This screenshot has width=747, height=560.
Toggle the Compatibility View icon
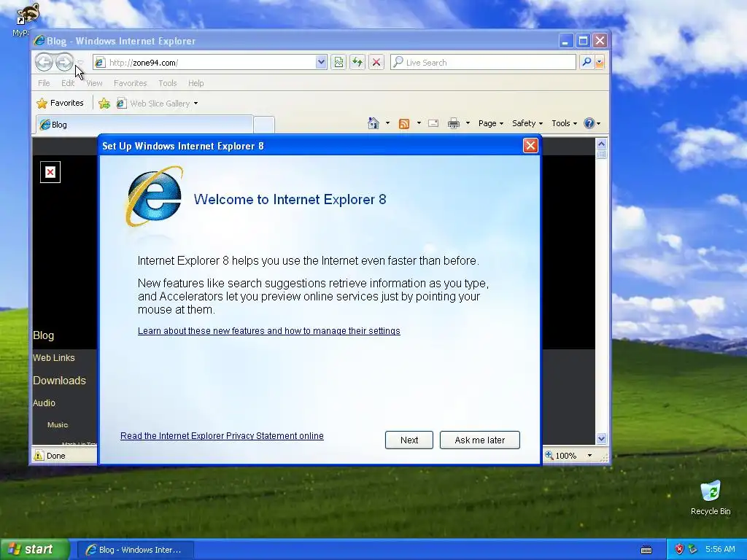click(338, 63)
